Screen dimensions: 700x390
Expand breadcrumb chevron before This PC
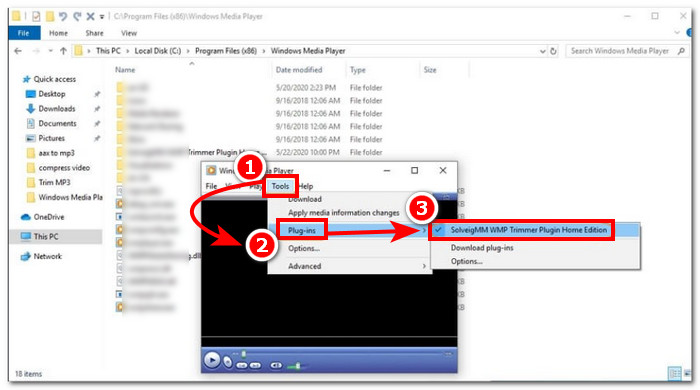pos(89,51)
